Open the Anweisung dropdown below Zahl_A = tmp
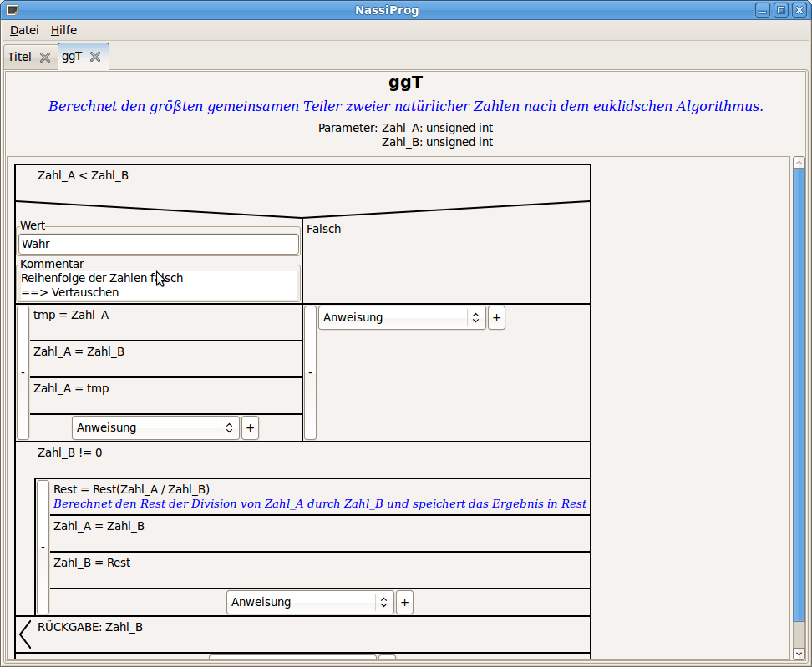This screenshot has height=667, width=812. point(155,428)
